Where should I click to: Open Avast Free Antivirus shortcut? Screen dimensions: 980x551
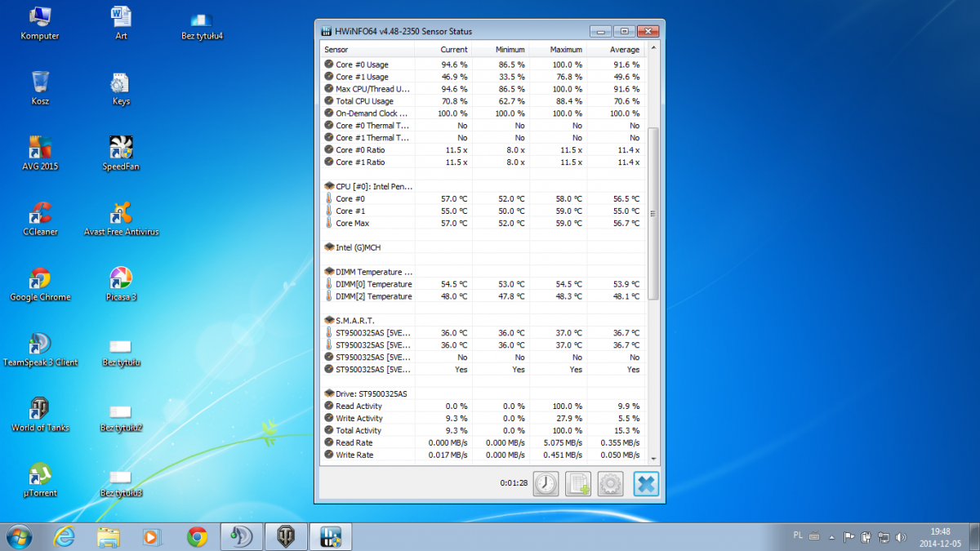121,219
